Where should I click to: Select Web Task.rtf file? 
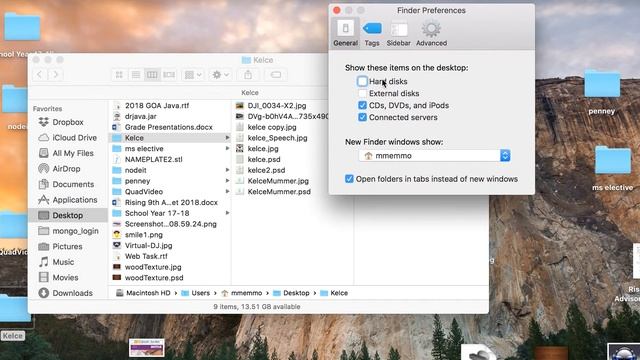click(x=146, y=256)
